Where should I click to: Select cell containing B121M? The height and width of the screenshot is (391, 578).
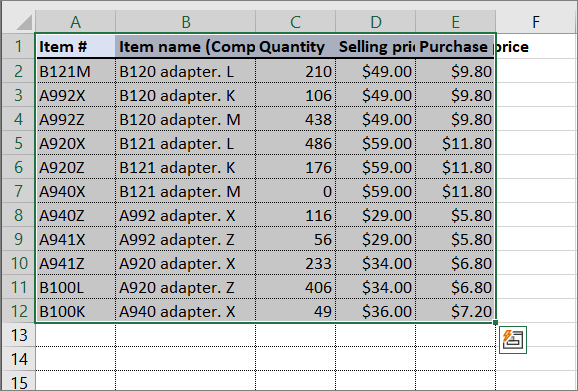(76, 71)
